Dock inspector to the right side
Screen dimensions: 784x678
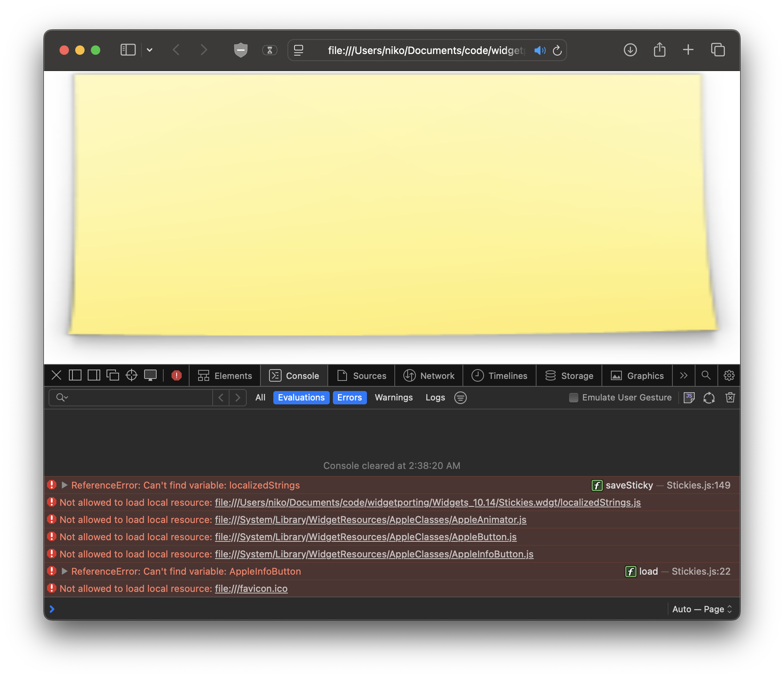[94, 375]
